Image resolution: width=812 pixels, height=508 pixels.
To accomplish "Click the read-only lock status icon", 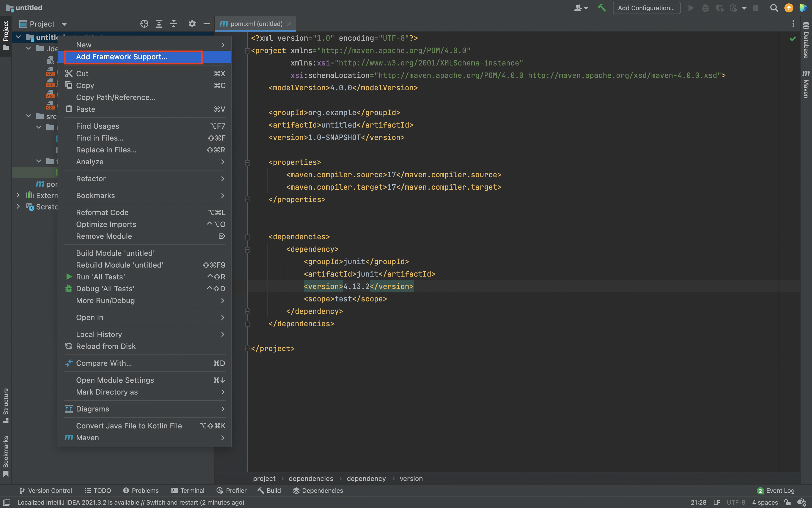I will (787, 502).
